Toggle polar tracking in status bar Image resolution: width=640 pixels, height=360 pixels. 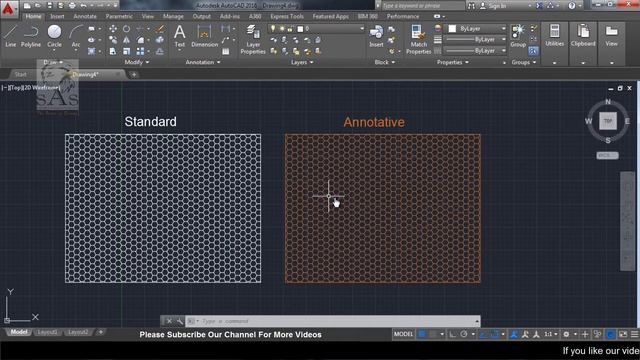click(x=464, y=334)
